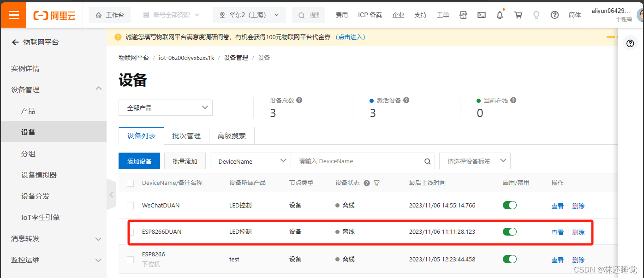644x278 pixels.
Task: Open the hamburger main menu
Action: 13,15
